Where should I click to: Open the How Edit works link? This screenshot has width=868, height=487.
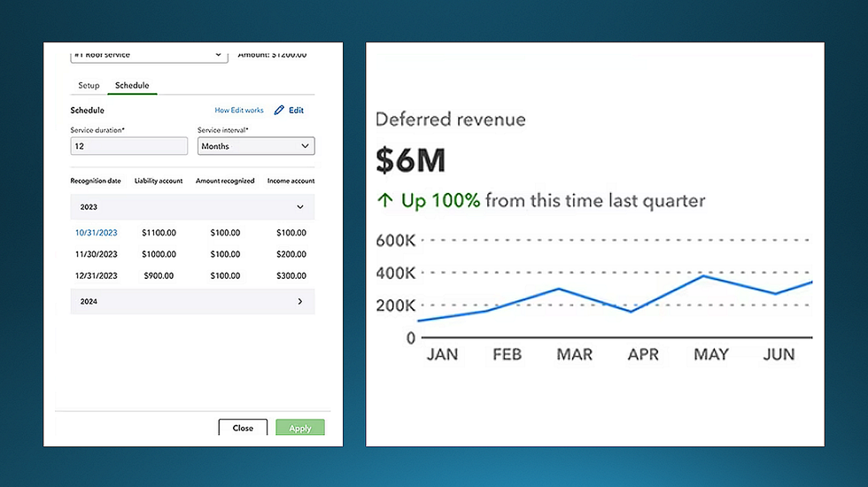click(x=239, y=111)
